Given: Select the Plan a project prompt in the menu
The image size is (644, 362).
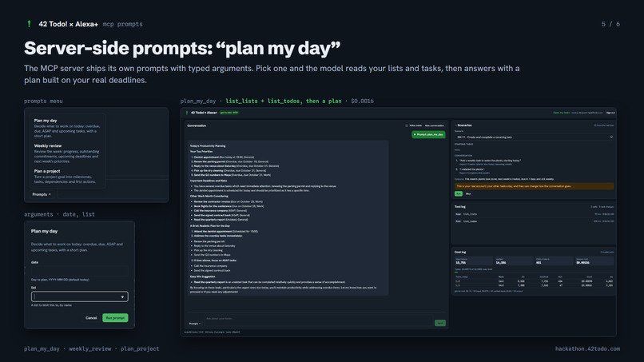Looking at the screenshot, I should [x=67, y=177].
